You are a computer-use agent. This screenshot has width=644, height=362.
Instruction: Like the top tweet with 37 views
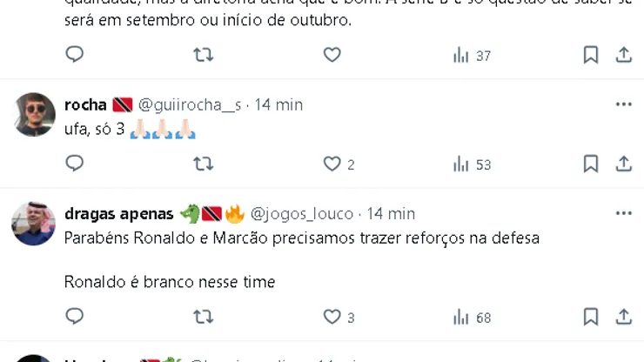pyautogui.click(x=332, y=55)
